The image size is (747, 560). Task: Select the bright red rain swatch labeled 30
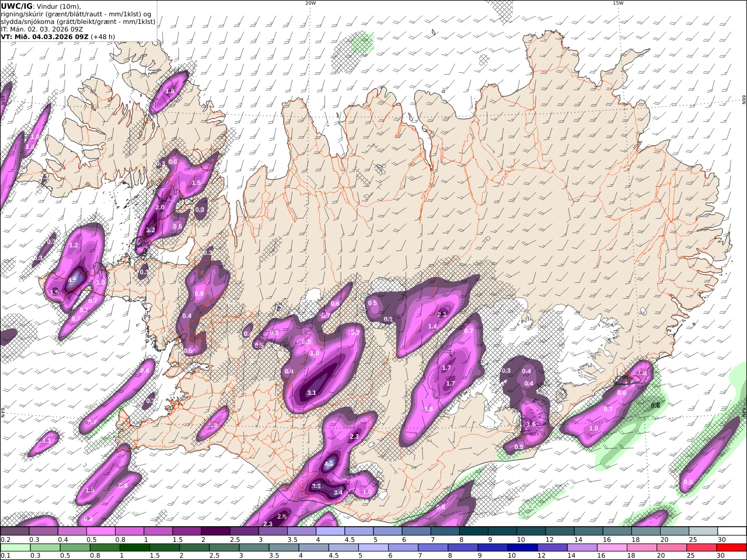[731, 548]
